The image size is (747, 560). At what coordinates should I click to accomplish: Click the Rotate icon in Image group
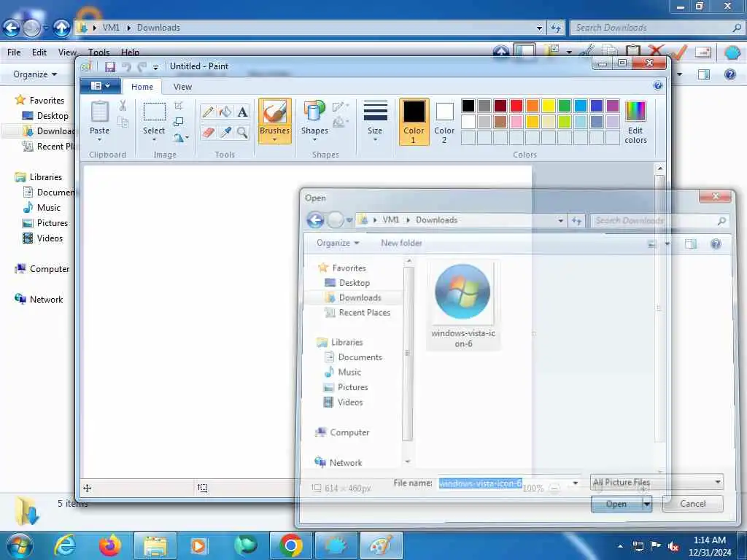click(x=181, y=138)
